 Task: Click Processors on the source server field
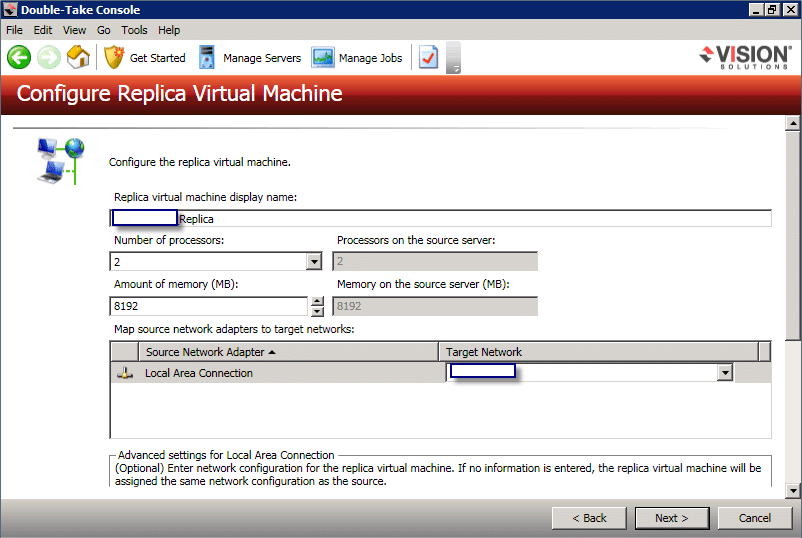435,261
